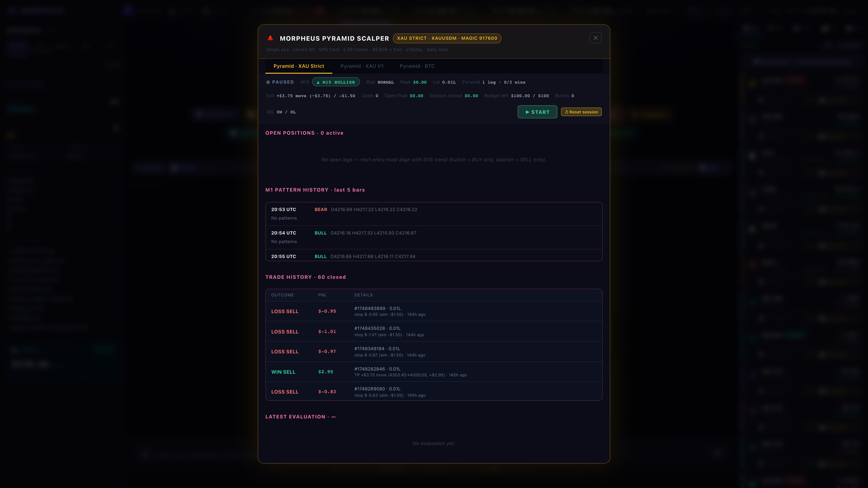Select the 20:53 UTC BEAR pattern row
This screenshot has width=868, height=488.
(x=434, y=214)
